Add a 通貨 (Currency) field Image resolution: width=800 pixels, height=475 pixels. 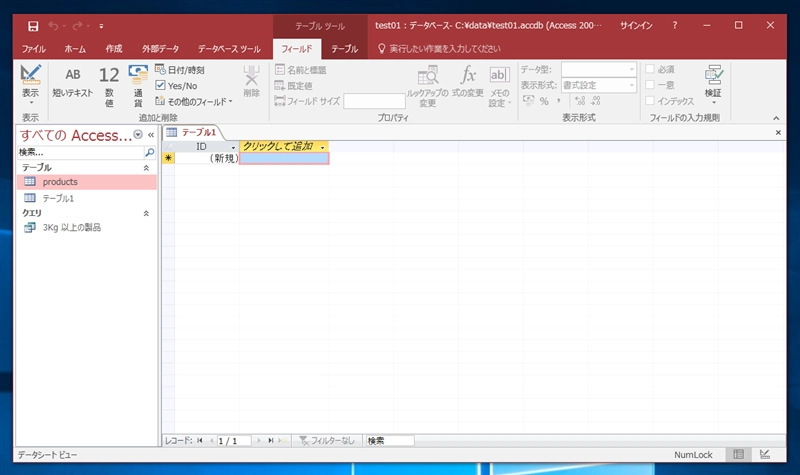[x=138, y=86]
